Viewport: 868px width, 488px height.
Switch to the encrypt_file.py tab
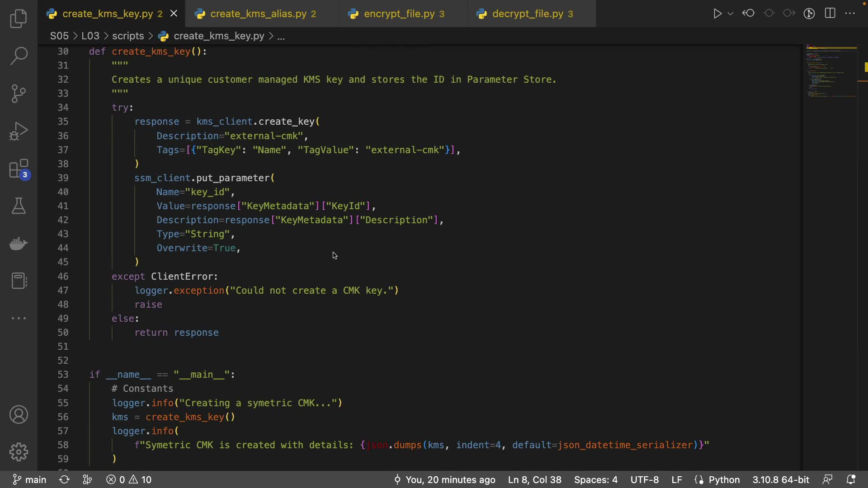pyautogui.click(x=399, y=14)
